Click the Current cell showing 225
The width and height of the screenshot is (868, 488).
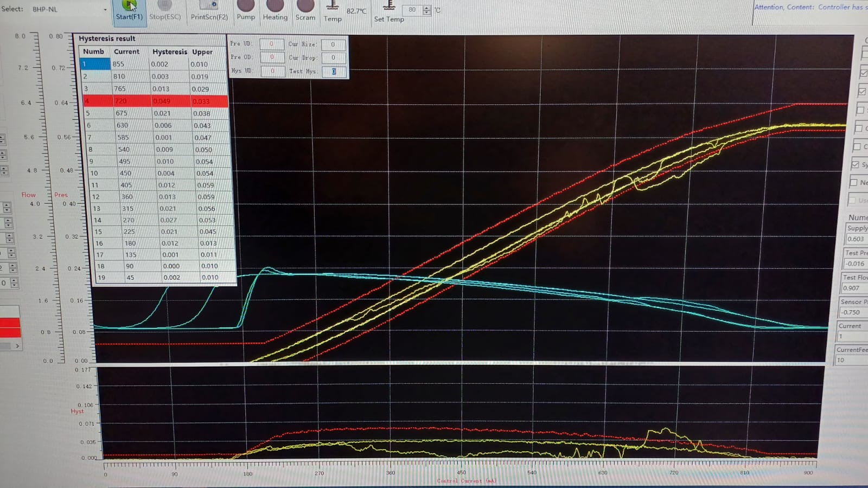tap(141, 232)
